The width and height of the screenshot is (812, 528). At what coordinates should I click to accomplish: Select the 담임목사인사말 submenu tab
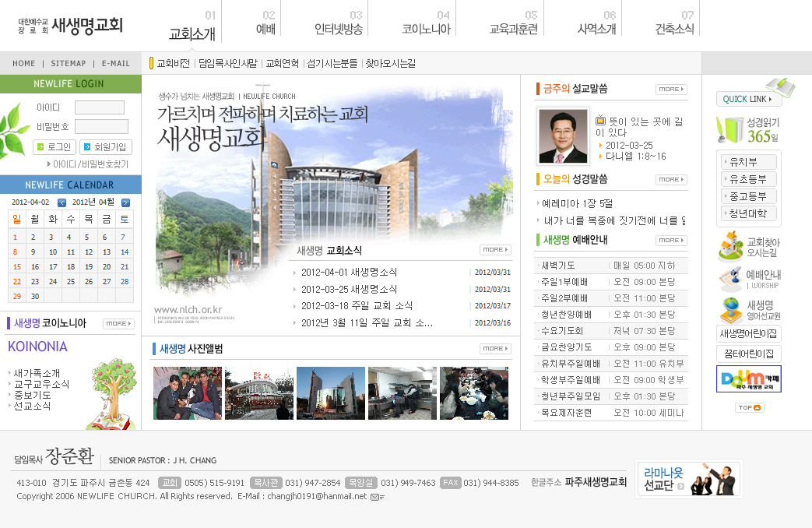227,63
